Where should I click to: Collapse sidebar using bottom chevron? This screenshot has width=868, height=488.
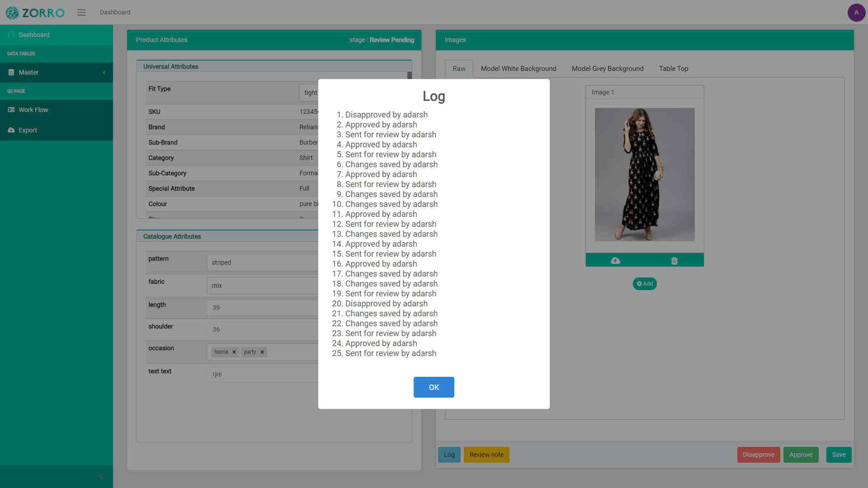101,476
